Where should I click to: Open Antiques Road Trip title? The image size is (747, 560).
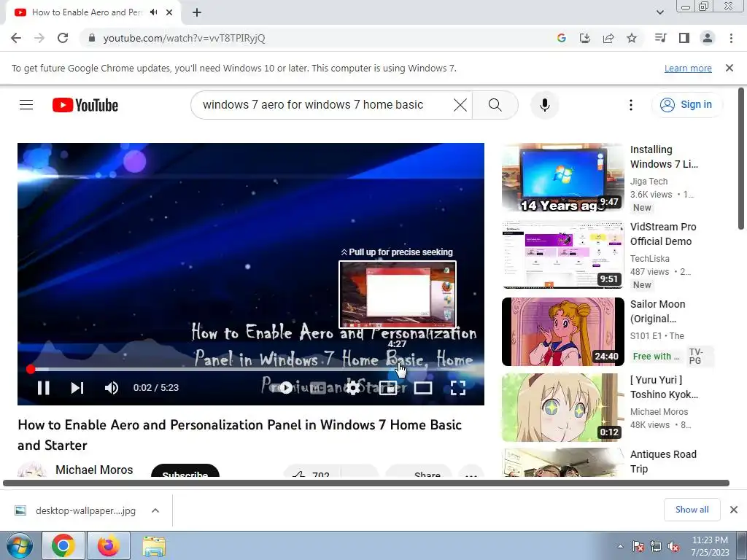pyautogui.click(x=663, y=462)
